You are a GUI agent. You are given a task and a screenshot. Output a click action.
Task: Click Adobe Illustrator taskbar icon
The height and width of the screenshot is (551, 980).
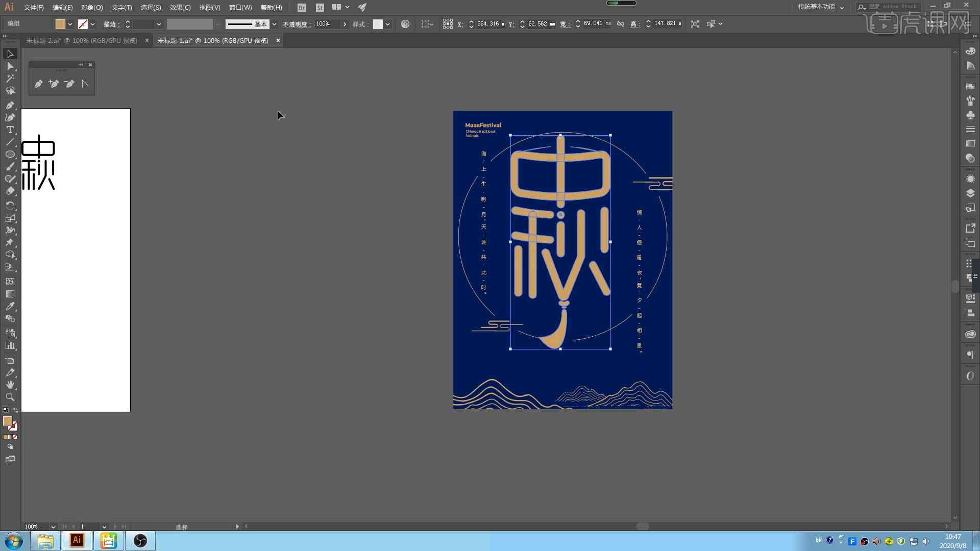click(x=76, y=540)
